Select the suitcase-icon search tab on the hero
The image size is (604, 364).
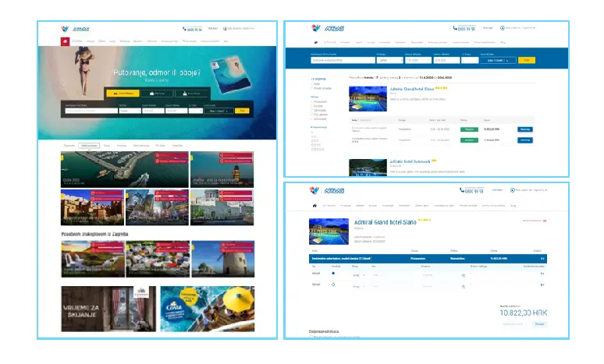pos(157,94)
